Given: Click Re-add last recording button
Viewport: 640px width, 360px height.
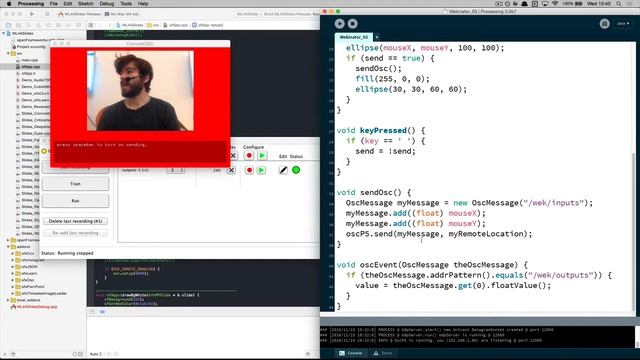Looking at the screenshot, I should 76,233.
